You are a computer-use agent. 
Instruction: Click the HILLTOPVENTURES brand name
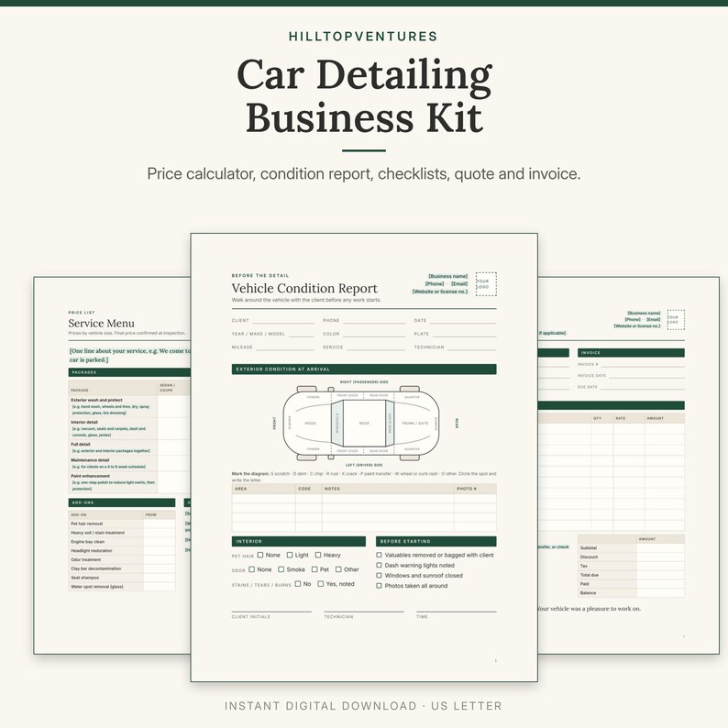click(x=363, y=36)
